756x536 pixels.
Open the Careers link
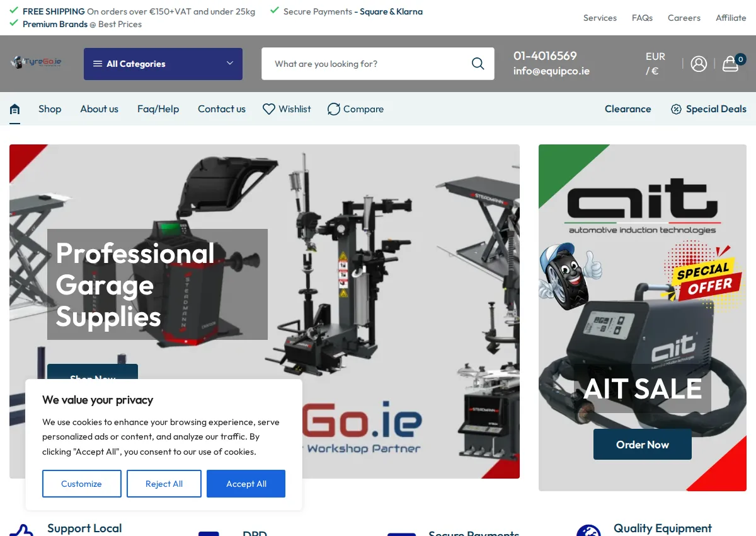pyautogui.click(x=684, y=18)
